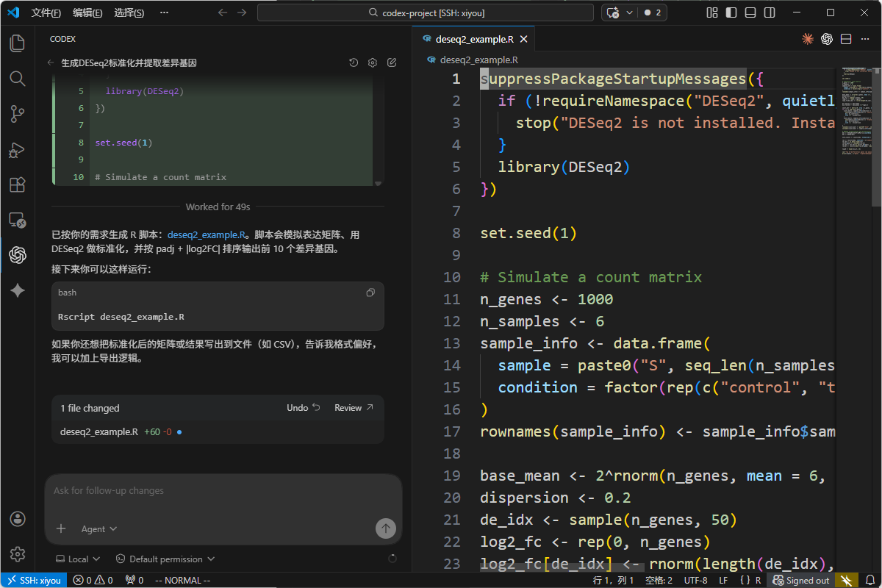Close the deseq2_example.R tab
This screenshot has width=882, height=588.
point(523,39)
